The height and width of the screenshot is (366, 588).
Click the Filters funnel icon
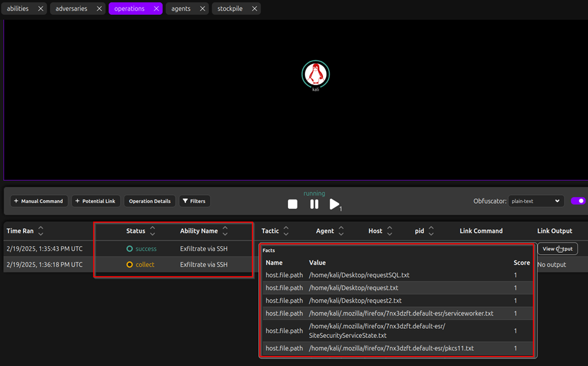(185, 201)
